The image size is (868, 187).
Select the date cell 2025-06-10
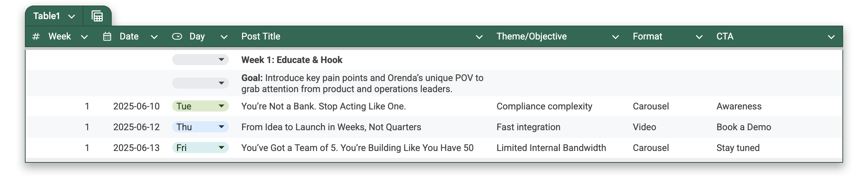pyautogui.click(x=137, y=106)
